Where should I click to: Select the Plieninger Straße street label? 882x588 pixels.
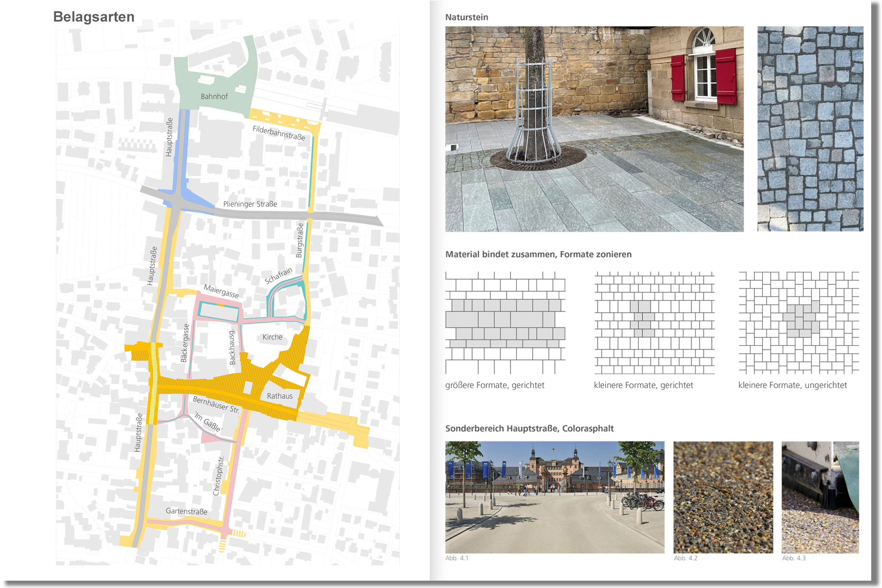pyautogui.click(x=250, y=204)
